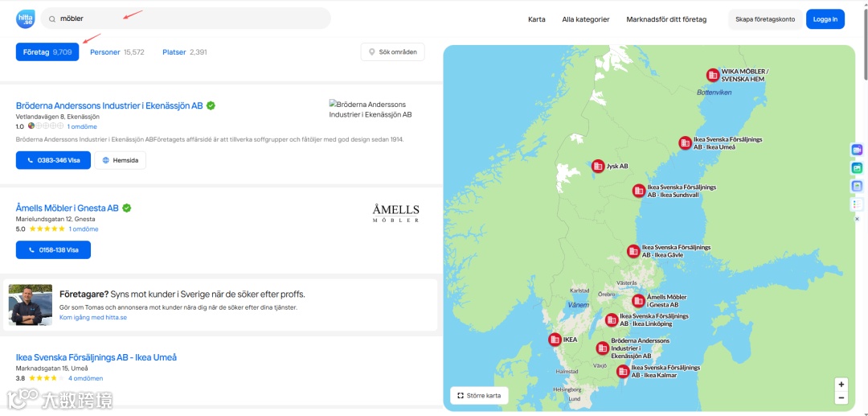Click the Åmells five-star rating

[x=47, y=229]
